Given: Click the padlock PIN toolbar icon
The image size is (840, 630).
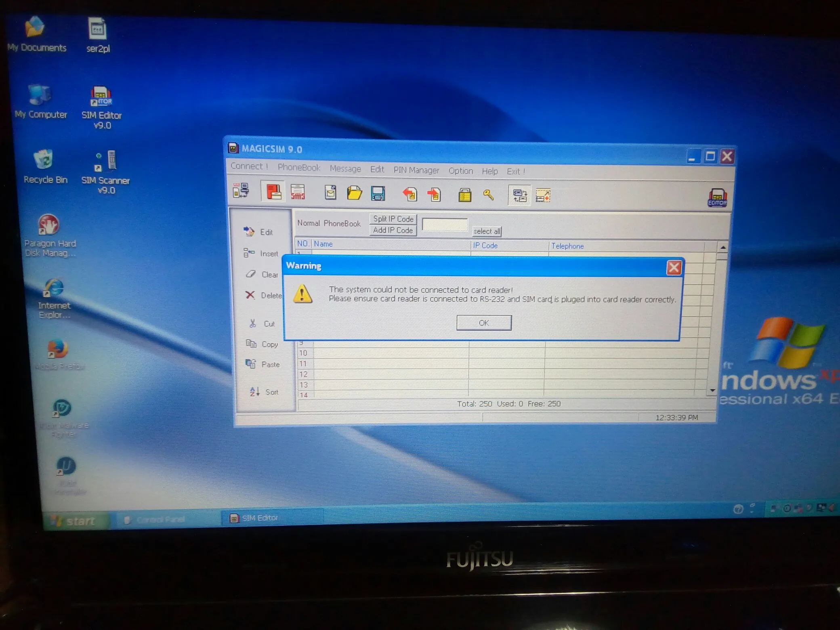Looking at the screenshot, I should (464, 195).
